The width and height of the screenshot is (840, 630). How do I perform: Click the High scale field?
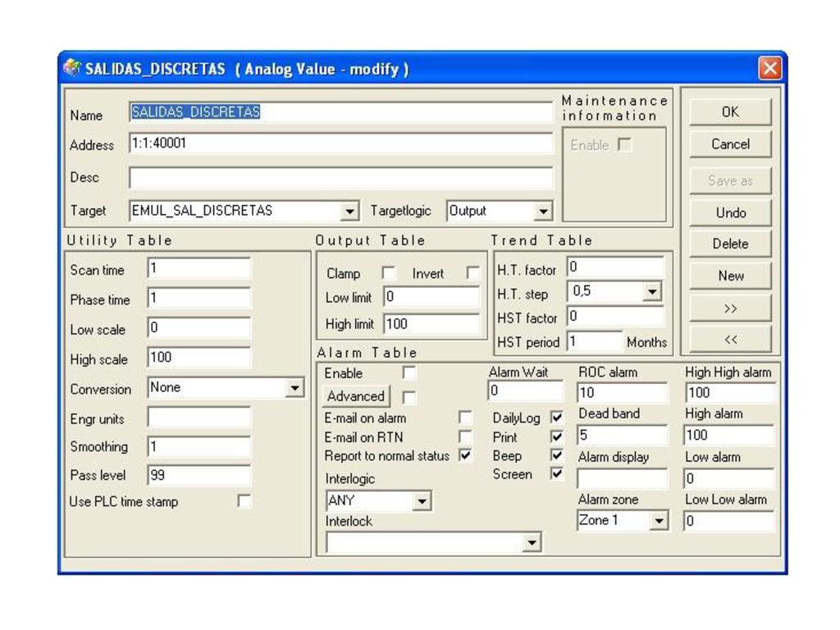[199, 358]
